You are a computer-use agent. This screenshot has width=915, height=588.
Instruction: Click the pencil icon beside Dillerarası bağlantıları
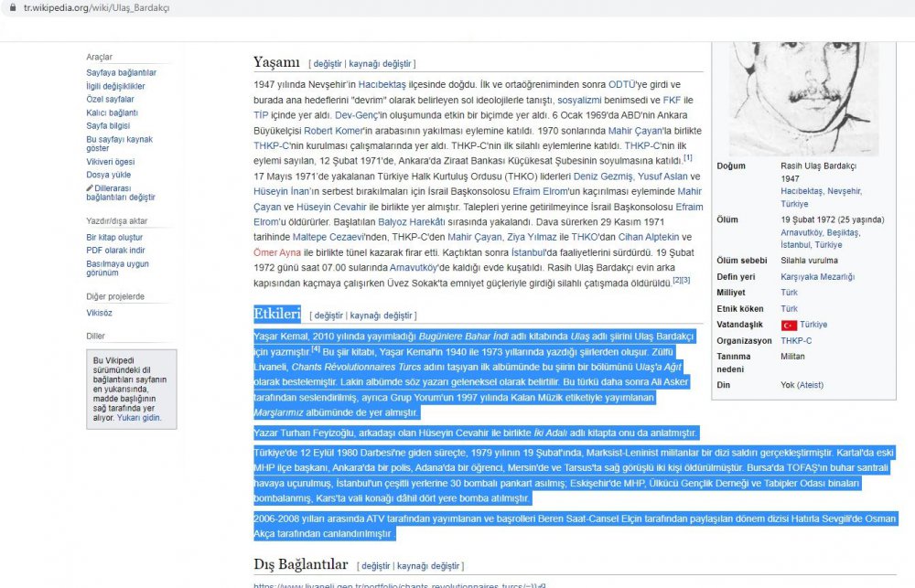(x=90, y=187)
